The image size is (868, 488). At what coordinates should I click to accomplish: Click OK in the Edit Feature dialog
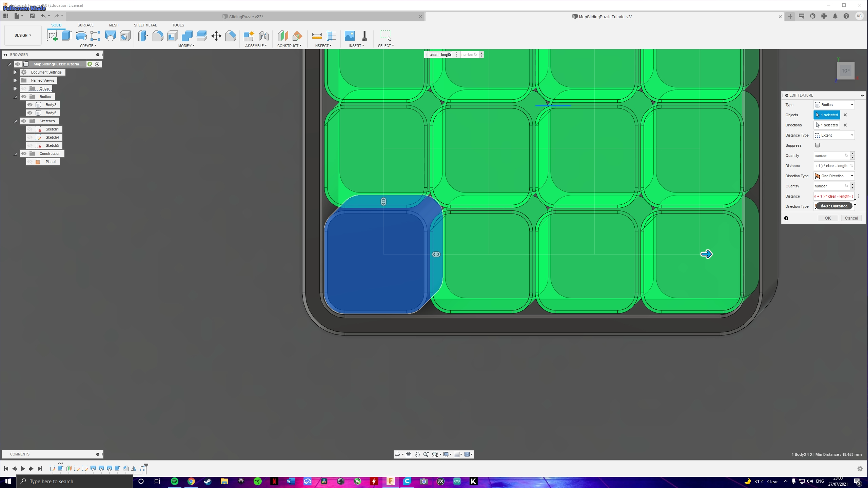827,218
